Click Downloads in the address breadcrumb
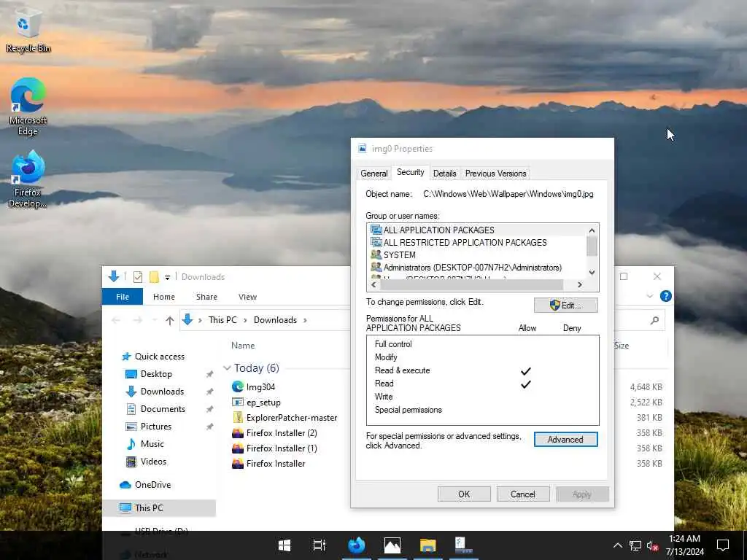The image size is (747, 560). [x=275, y=320]
